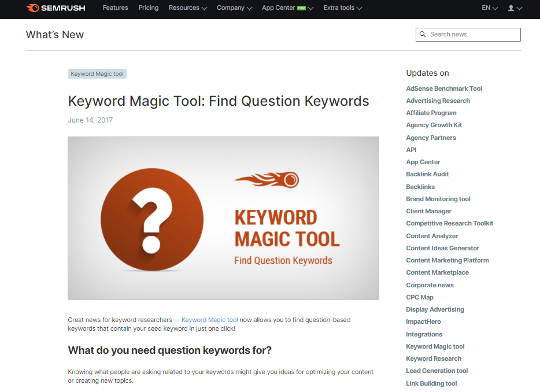The height and width of the screenshot is (392, 540).
Task: Open Keyword Magic tool sidebar link
Action: [435, 346]
